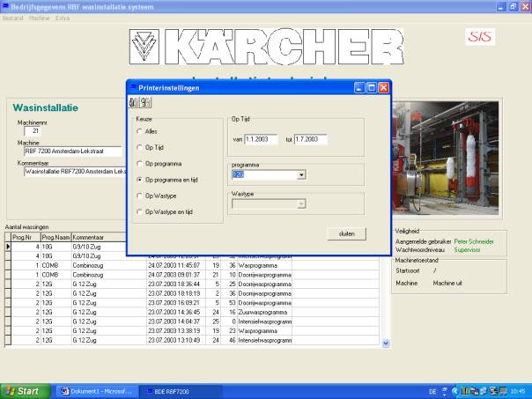Open the Windows Start menu
The image size is (532, 399).
[25, 391]
